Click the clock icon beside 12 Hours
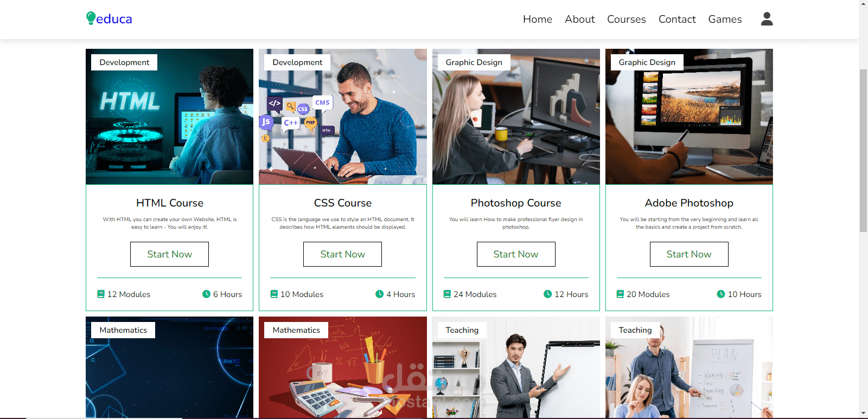 547,294
